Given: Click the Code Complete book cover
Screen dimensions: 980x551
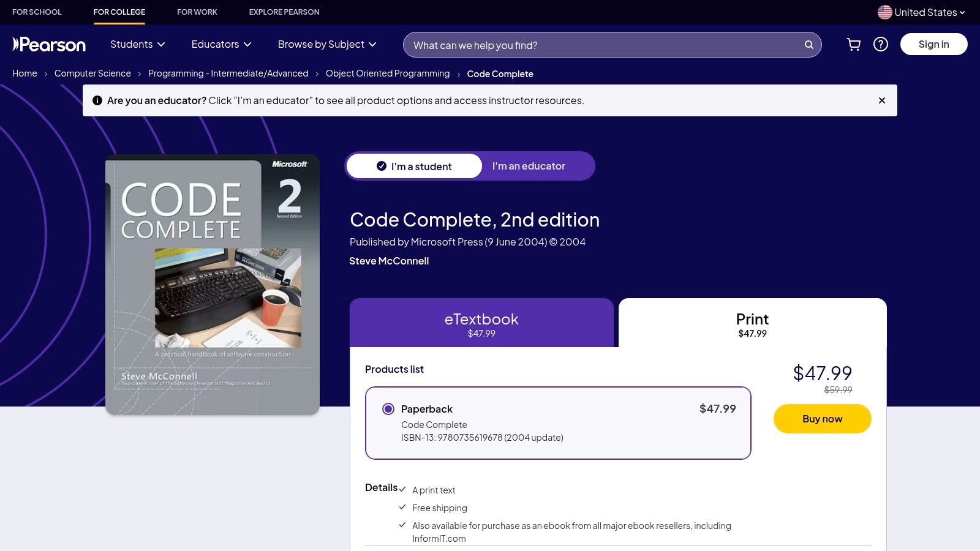Looking at the screenshot, I should tap(213, 284).
